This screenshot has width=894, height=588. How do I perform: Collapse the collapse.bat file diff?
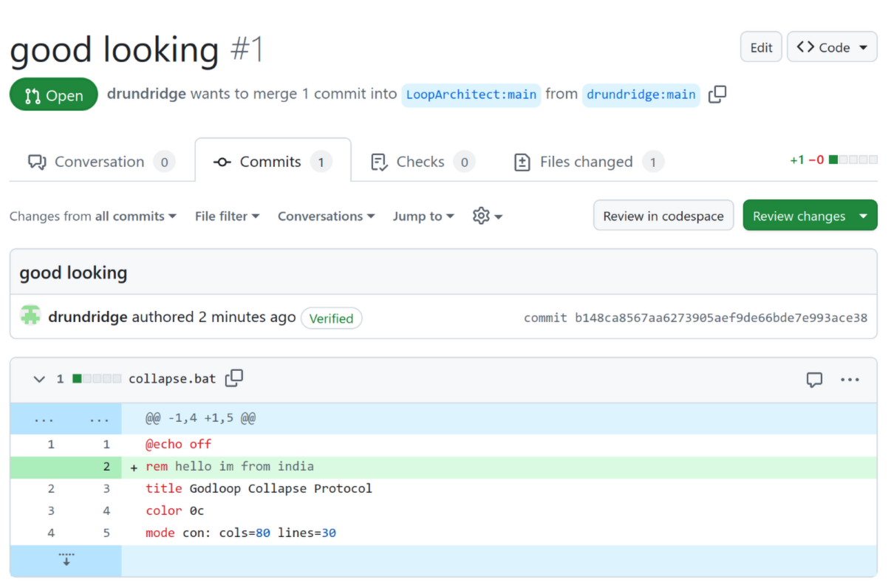pyautogui.click(x=39, y=379)
